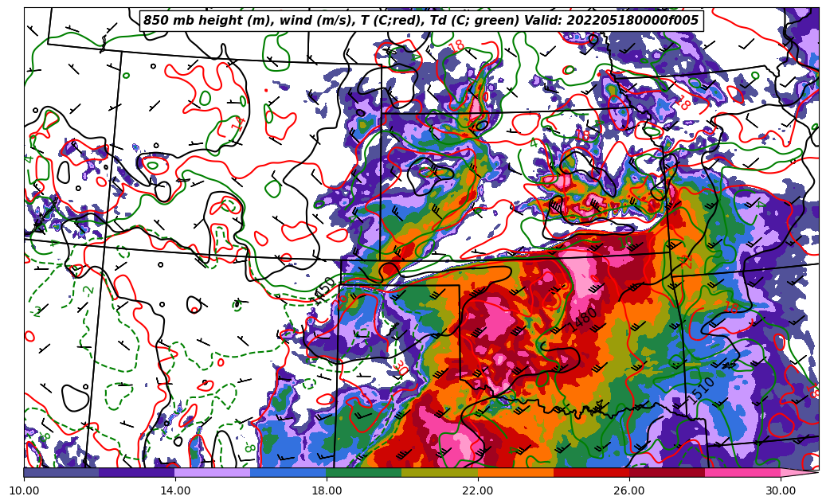Click the plot title '850 mb height (m), wind...'
This screenshot has width=826, height=504.
click(x=421, y=21)
